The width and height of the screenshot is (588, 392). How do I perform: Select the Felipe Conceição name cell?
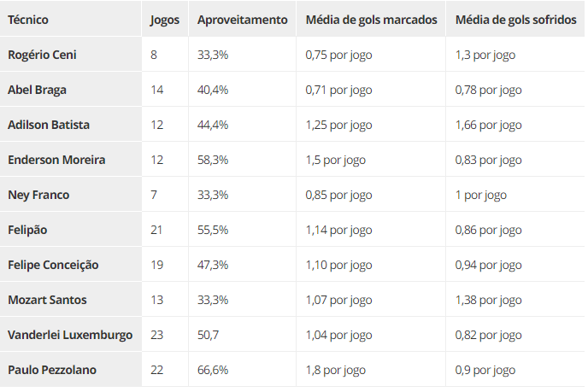[x=53, y=265]
